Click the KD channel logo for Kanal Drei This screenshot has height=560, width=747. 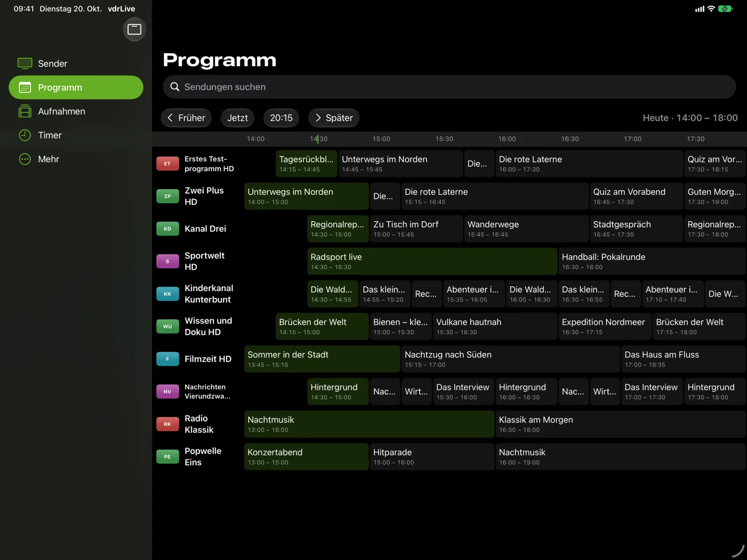coord(168,229)
